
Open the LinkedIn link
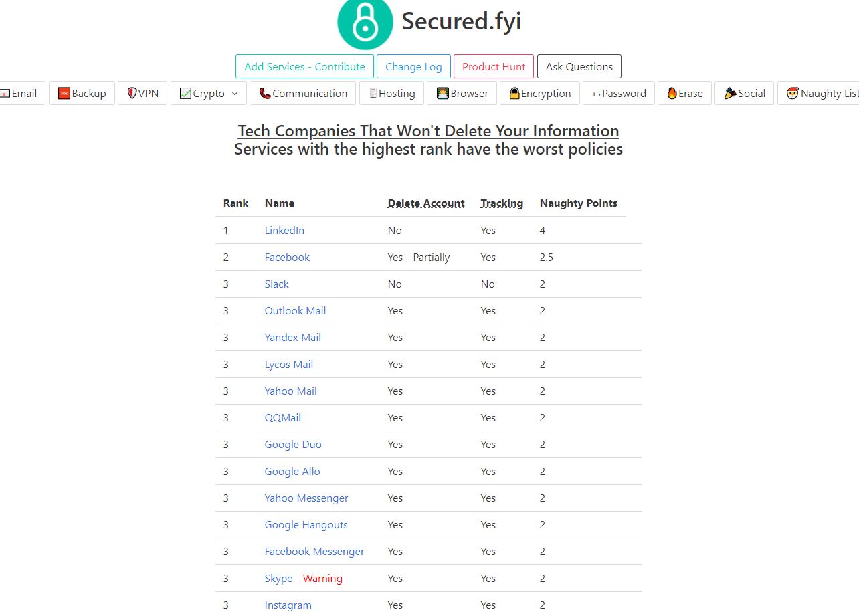(284, 231)
